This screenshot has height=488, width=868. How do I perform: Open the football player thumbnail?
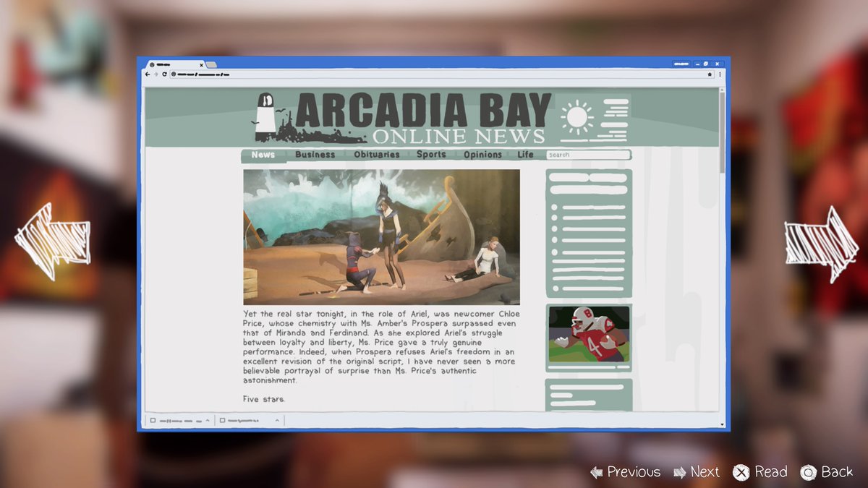(x=588, y=334)
